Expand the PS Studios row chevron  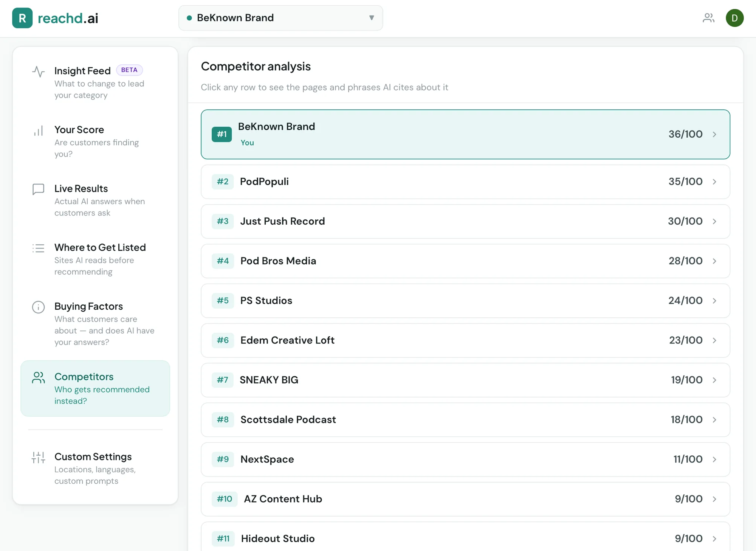(714, 301)
